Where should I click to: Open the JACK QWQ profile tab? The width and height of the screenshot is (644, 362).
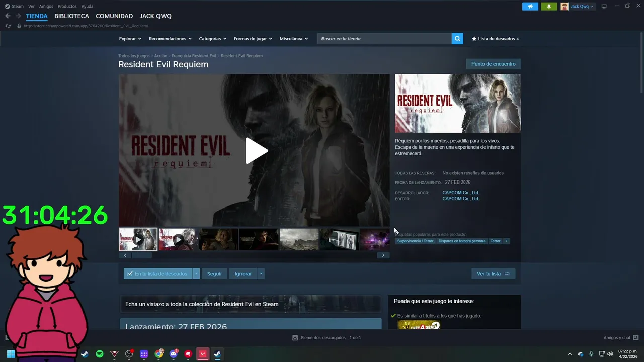point(155,16)
